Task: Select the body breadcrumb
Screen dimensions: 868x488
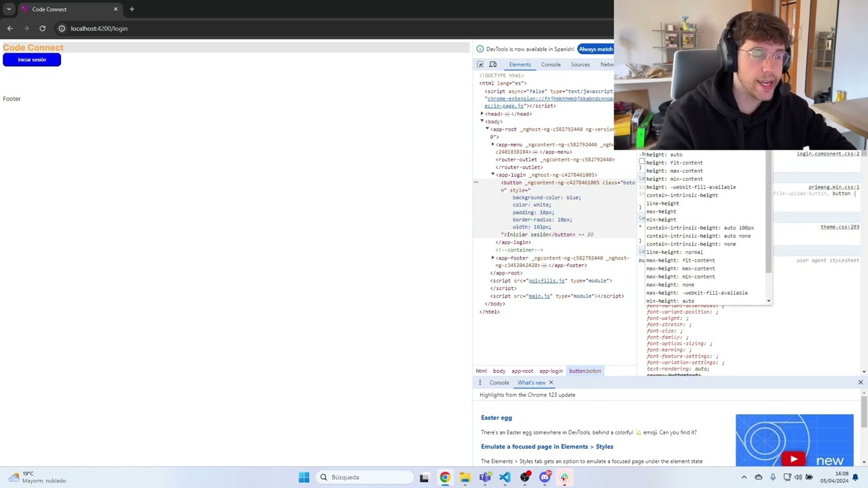Action: click(x=499, y=371)
